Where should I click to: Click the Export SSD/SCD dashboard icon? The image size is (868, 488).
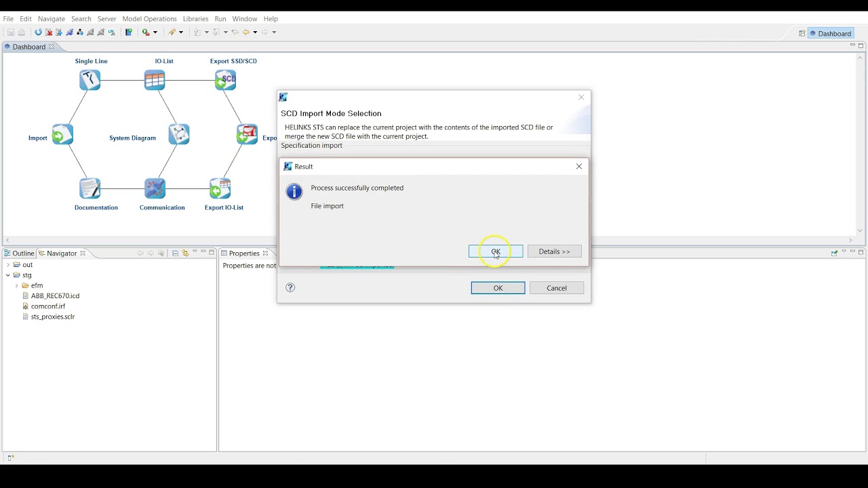[225, 80]
